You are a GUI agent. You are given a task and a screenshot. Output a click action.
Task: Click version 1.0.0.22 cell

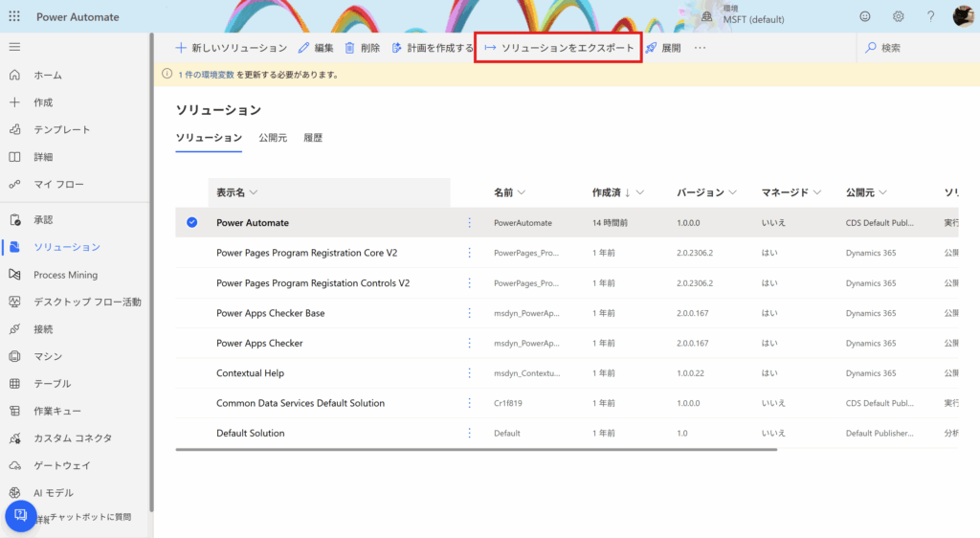click(x=690, y=373)
